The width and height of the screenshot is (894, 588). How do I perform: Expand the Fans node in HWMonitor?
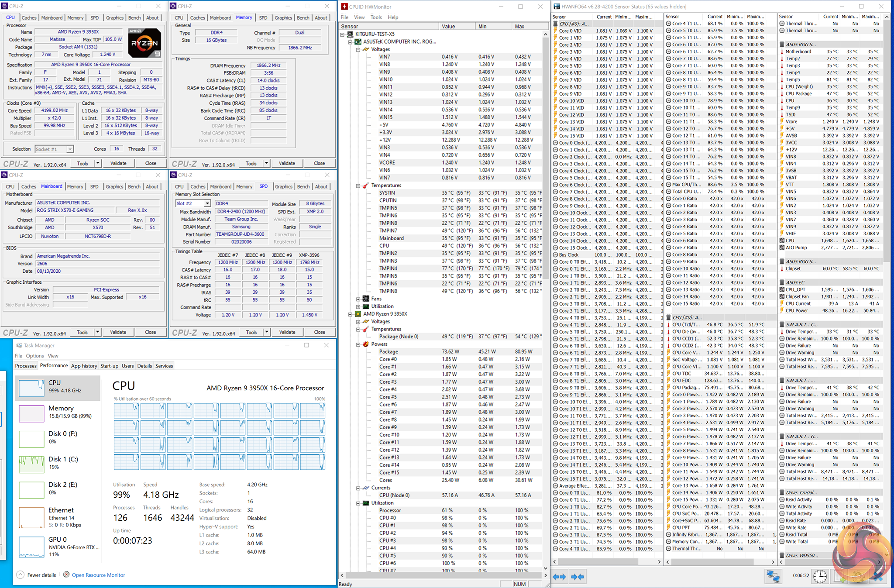coord(358,299)
